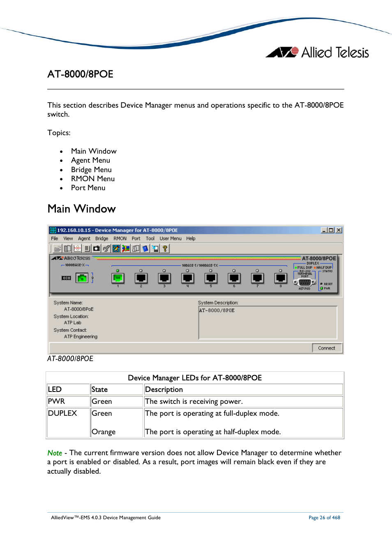Click the 'DUPLEX' cell in the LED table

click(x=69, y=422)
